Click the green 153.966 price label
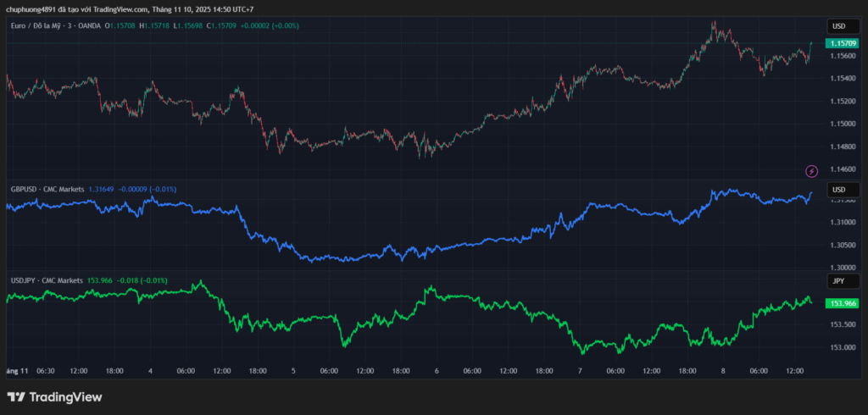Viewport: 868px width, 415px height. pos(843,303)
